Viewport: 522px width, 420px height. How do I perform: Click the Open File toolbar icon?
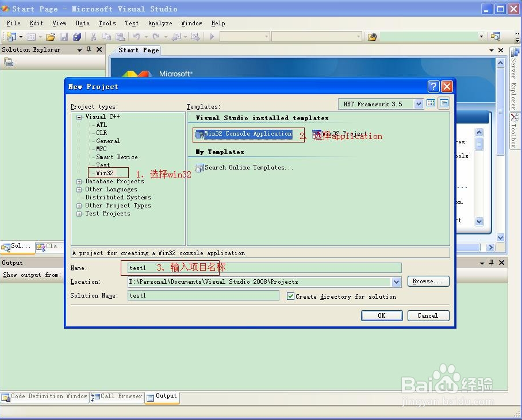51,37
